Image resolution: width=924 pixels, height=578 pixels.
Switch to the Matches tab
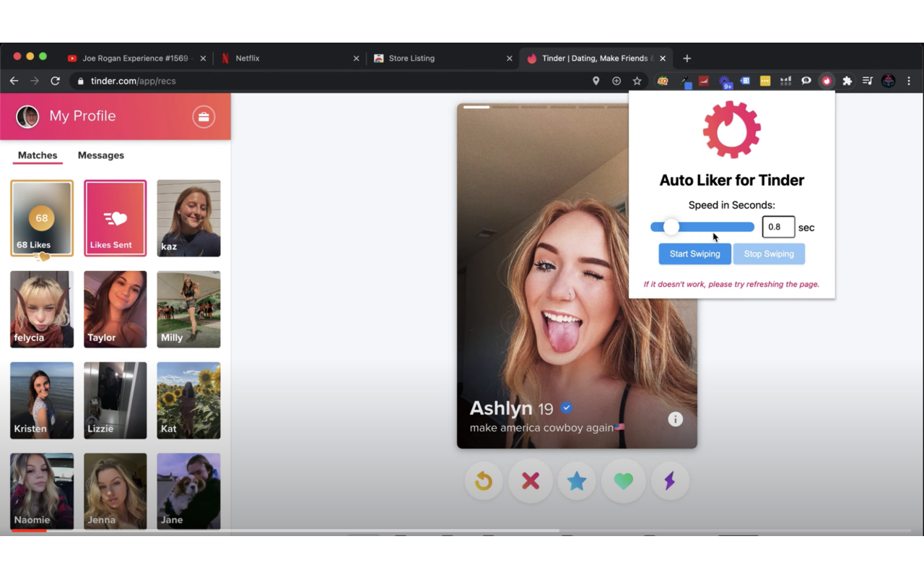(38, 155)
